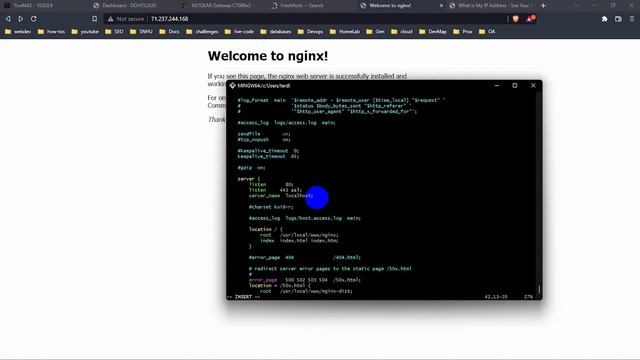Click the 'listen 443 ssl;' line
The height and width of the screenshot is (360, 640).
[x=275, y=190]
